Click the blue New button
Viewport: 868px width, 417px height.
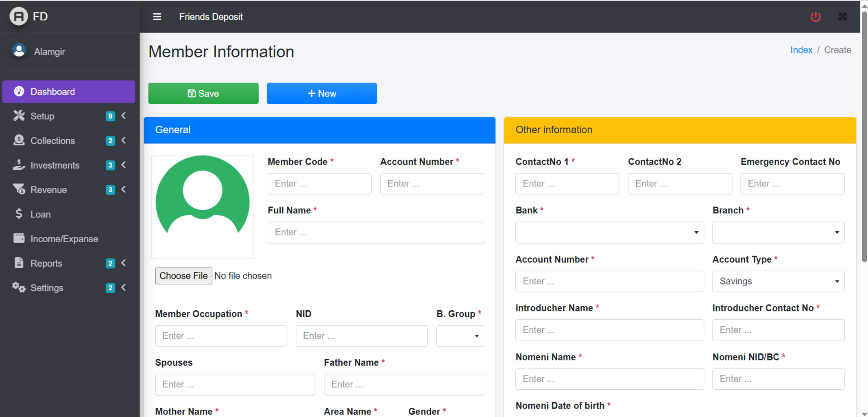(321, 93)
